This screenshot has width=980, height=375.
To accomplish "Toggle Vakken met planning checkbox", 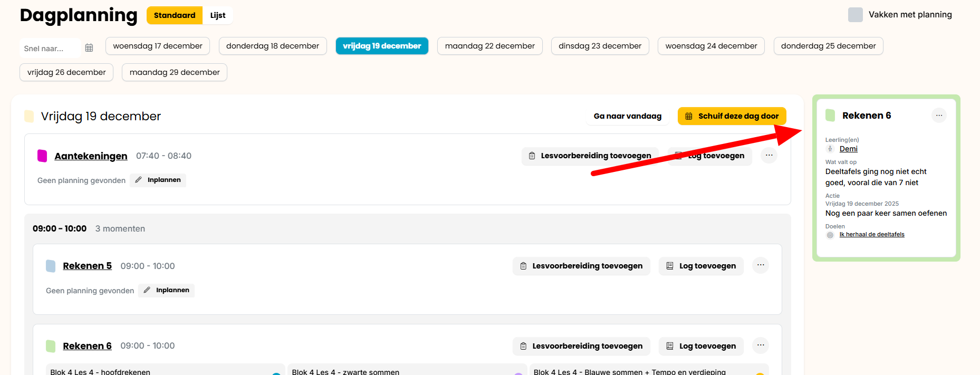I will [855, 15].
